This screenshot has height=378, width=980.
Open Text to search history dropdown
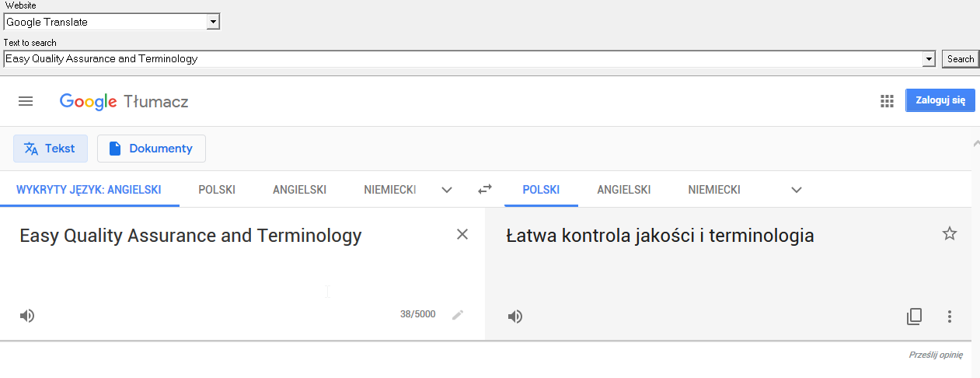click(x=928, y=58)
